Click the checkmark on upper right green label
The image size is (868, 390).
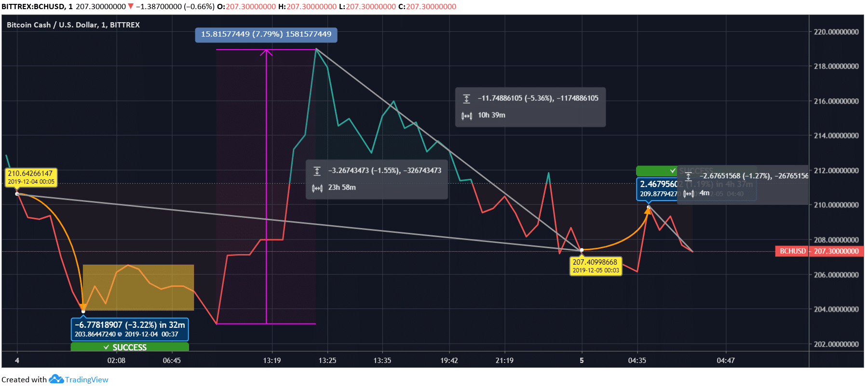point(673,171)
